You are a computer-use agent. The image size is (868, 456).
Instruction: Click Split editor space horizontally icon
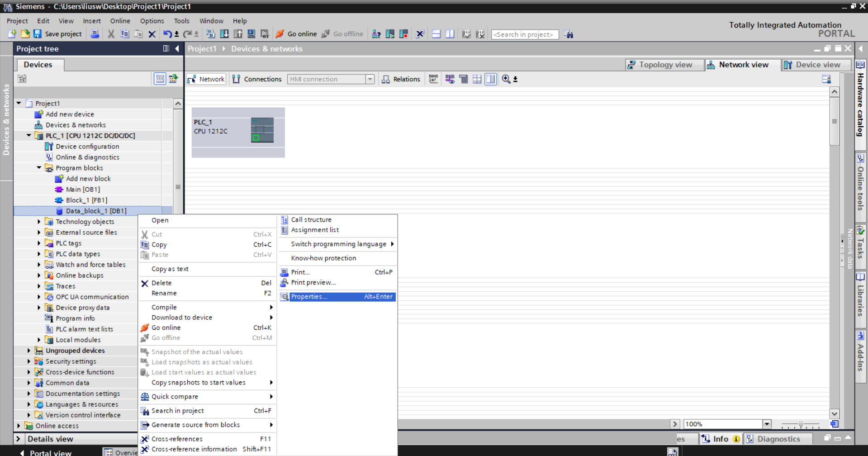(x=436, y=34)
